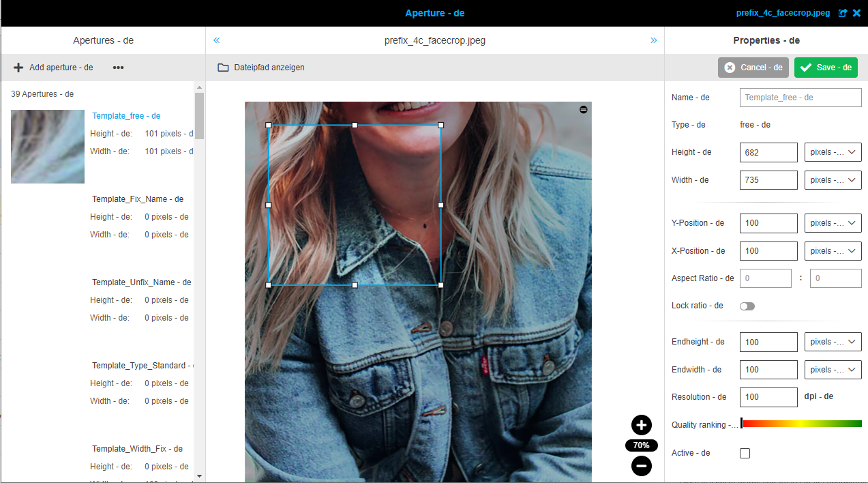Open the Y-Position units dropdown
868x483 pixels.
(x=833, y=223)
